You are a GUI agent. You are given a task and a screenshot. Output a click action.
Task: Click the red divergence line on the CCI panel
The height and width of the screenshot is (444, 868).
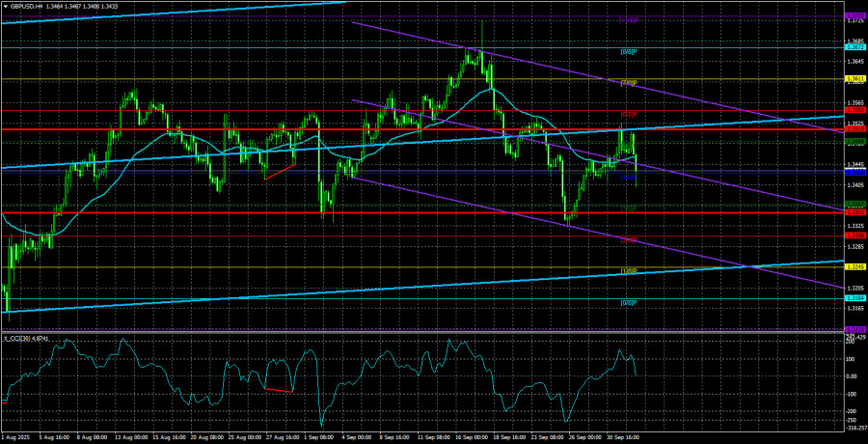pyautogui.click(x=279, y=390)
